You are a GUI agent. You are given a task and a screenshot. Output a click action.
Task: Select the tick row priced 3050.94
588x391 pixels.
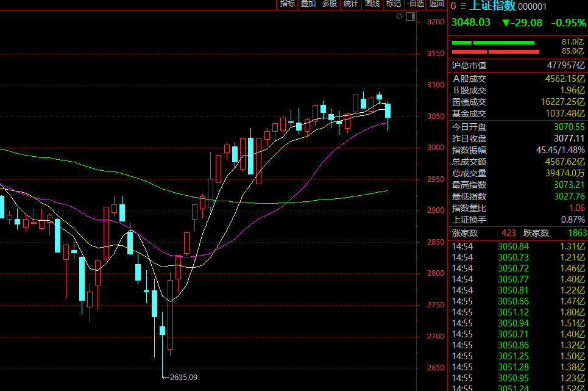(x=518, y=323)
